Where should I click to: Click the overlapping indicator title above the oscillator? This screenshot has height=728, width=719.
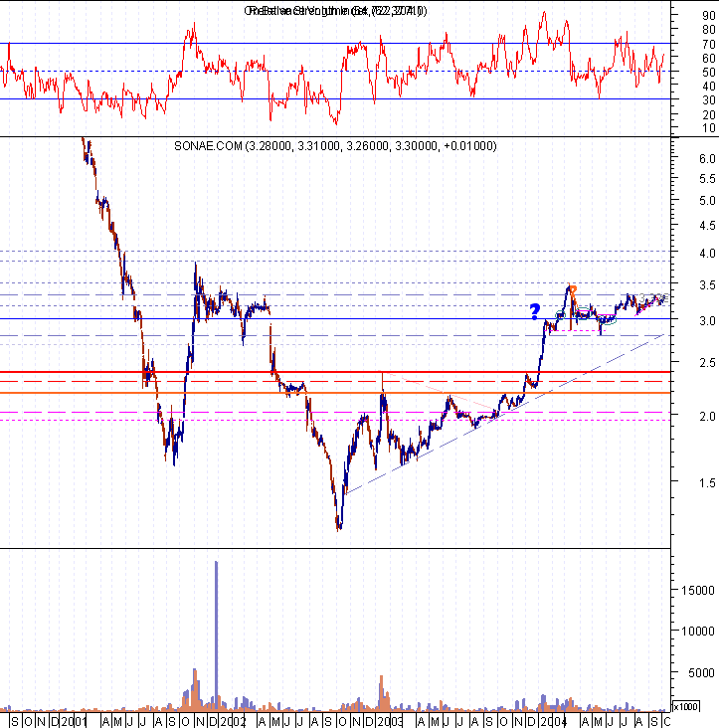(335, 11)
